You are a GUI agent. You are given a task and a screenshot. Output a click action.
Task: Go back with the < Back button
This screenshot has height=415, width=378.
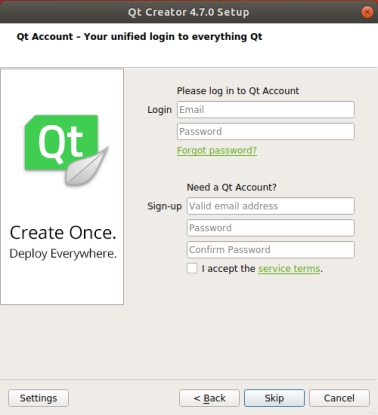coord(209,398)
